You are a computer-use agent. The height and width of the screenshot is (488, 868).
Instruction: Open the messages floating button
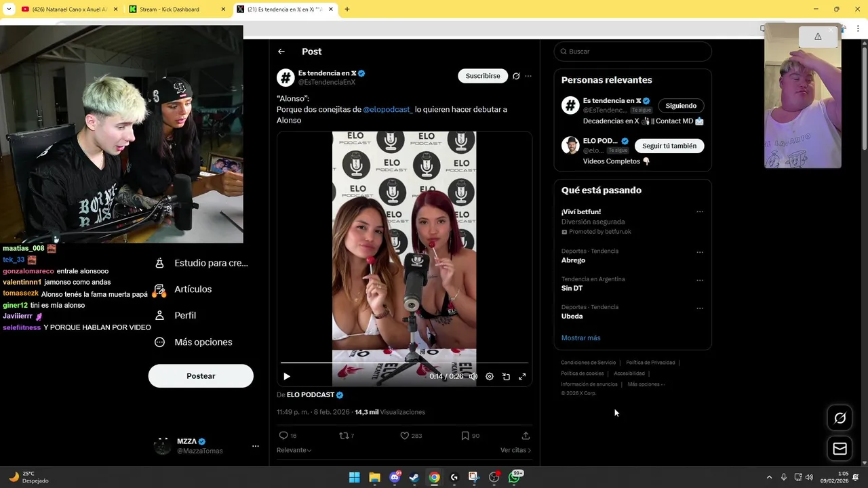pos(840,449)
